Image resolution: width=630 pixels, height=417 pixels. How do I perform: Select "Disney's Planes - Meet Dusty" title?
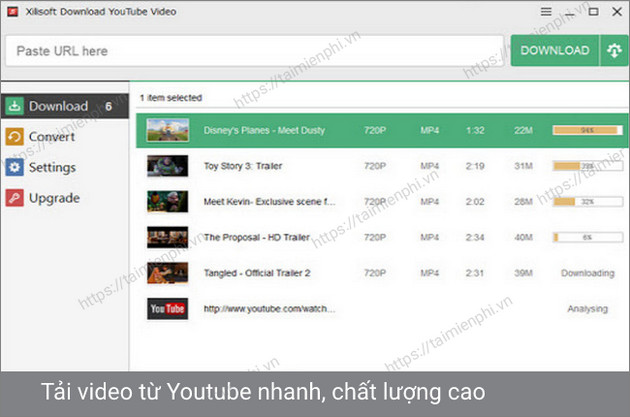click(264, 130)
